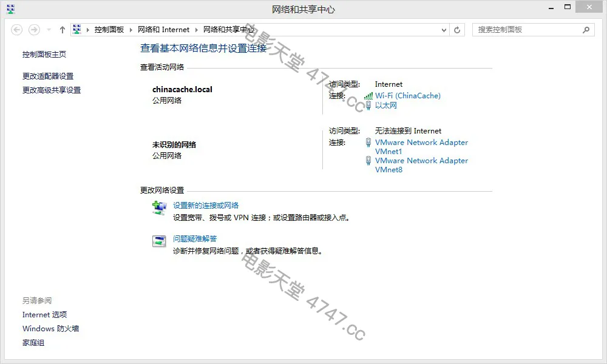Open the Windows 防火墙 link
Viewport: 607px width, 364px height.
50,329
